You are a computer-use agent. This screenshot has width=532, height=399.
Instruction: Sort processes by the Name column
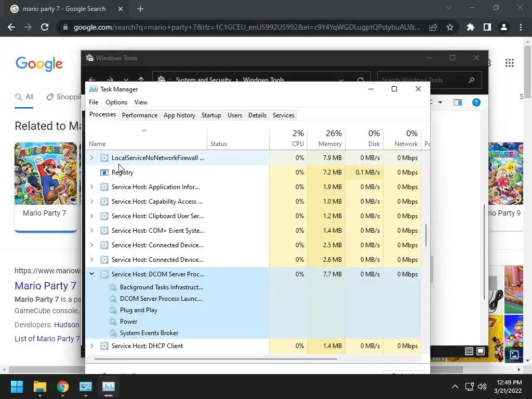146,139
